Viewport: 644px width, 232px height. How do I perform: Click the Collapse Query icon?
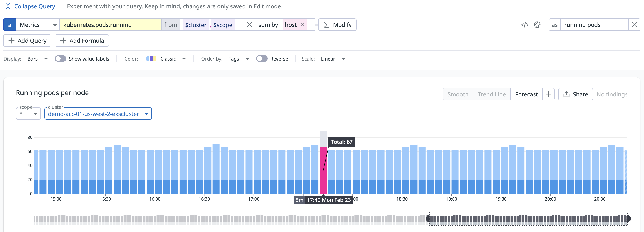[x=8, y=6]
